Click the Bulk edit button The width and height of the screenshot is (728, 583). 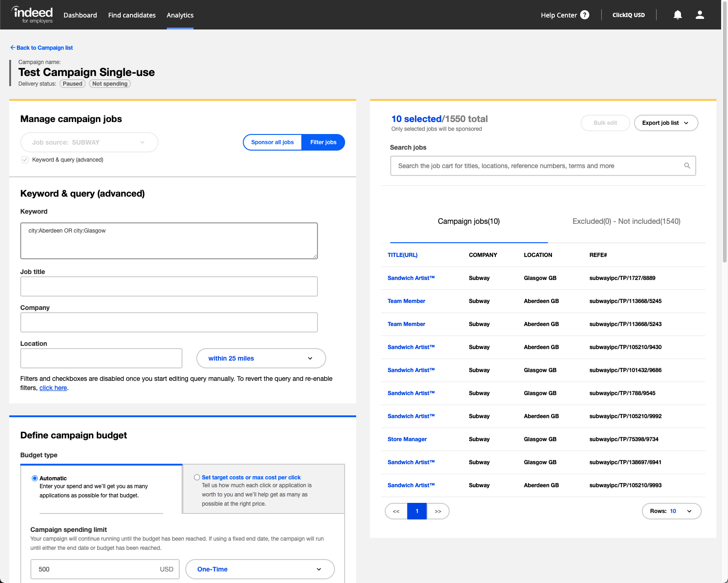[605, 123]
